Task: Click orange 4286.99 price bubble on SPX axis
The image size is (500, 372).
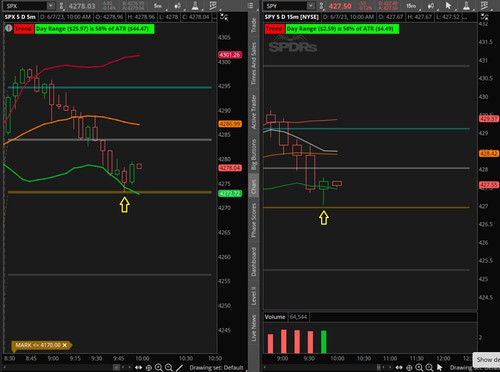Action: pyautogui.click(x=230, y=124)
